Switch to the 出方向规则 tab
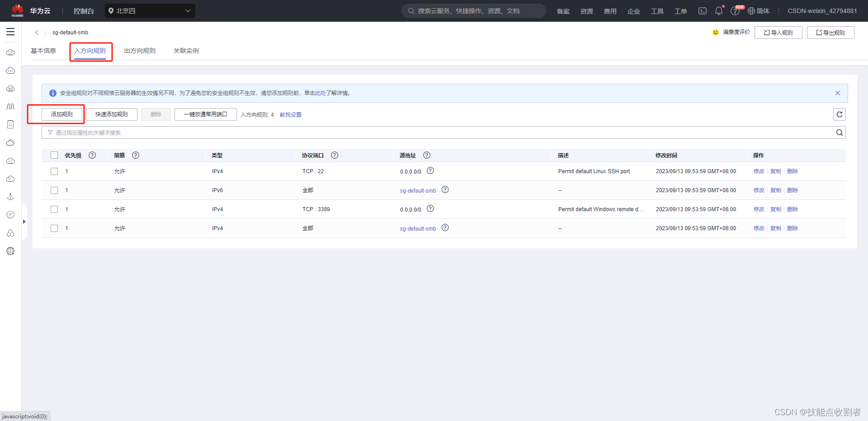This screenshot has height=421, width=868. point(140,51)
